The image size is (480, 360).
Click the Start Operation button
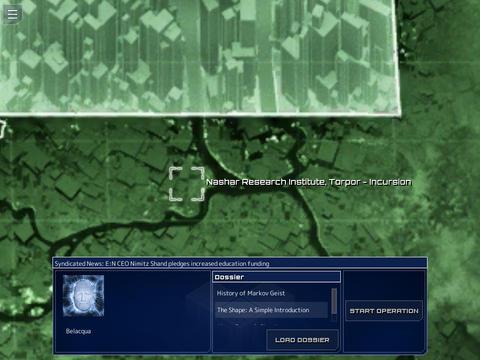(384, 311)
